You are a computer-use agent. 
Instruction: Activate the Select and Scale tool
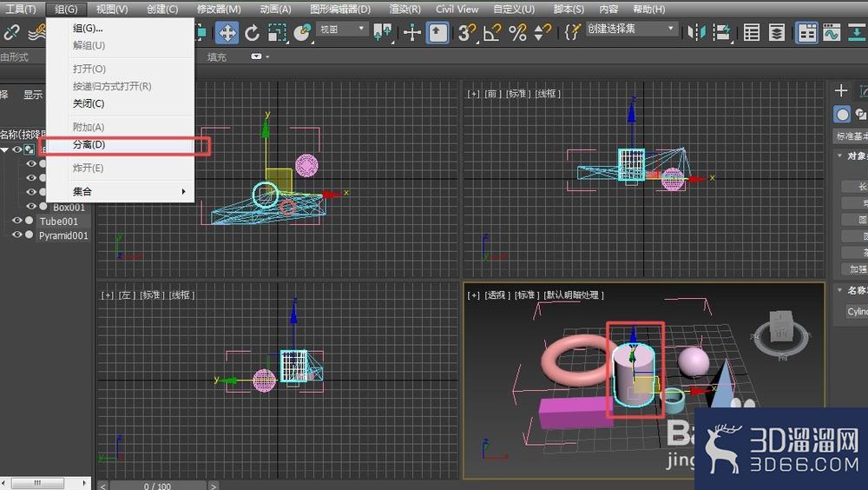coord(277,33)
